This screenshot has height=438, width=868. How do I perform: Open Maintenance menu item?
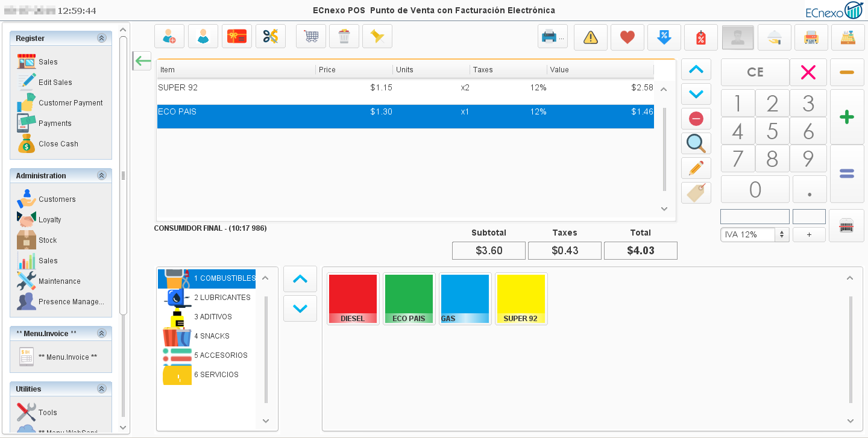[x=49, y=281]
